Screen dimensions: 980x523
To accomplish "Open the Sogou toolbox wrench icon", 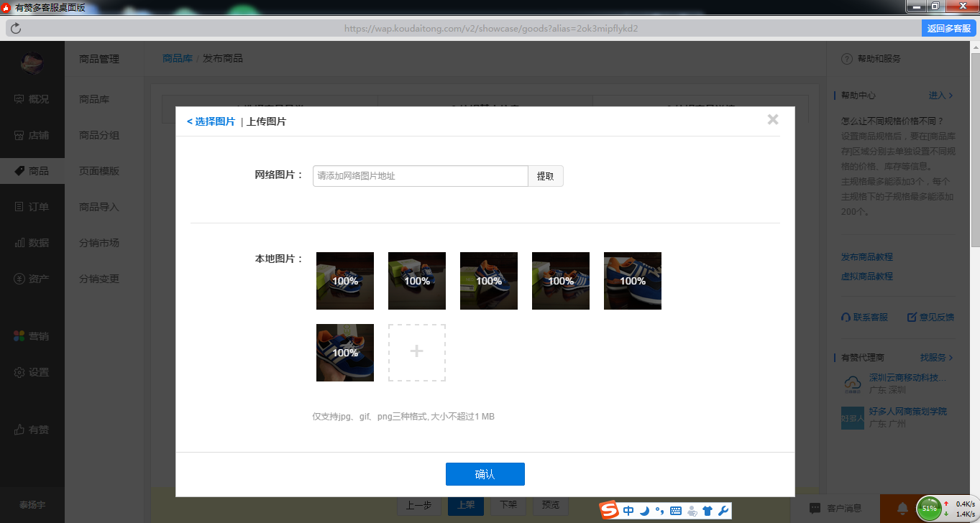I will click(725, 510).
